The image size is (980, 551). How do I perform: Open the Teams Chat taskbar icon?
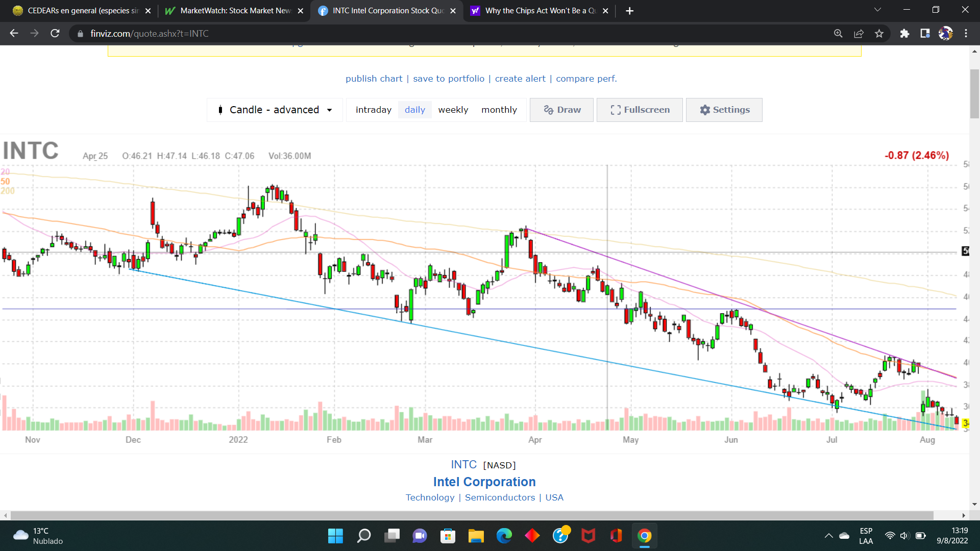[420, 536]
